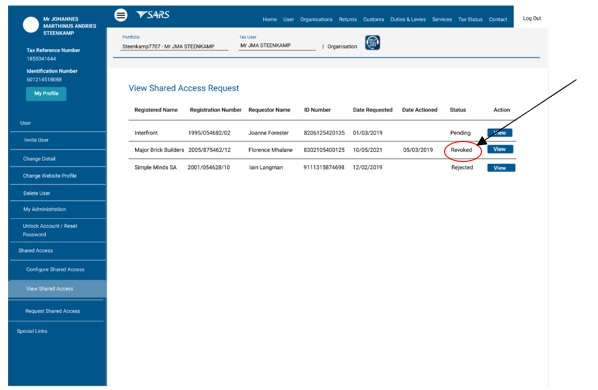Open the Returns top menu
Viewport: 598px width, 390px height.
coord(347,19)
